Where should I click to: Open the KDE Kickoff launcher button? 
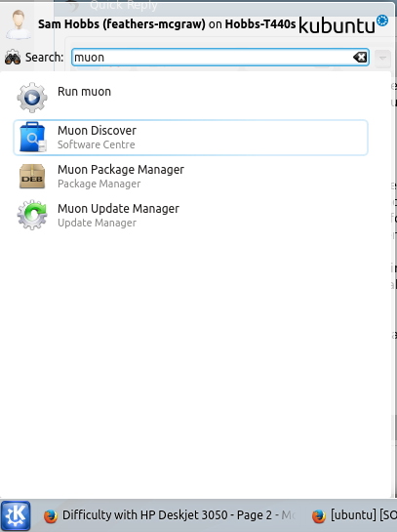(16, 515)
